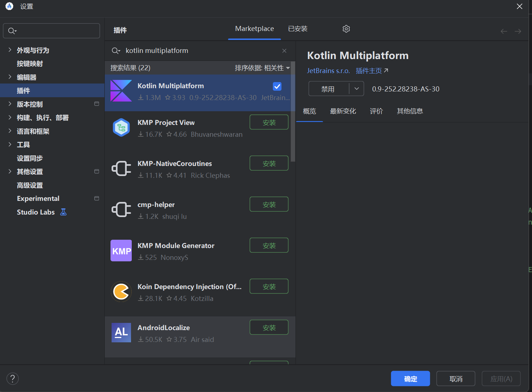Install the KMP-NativeCoroutines plugin
This screenshot has width=532, height=392.
(269, 163)
